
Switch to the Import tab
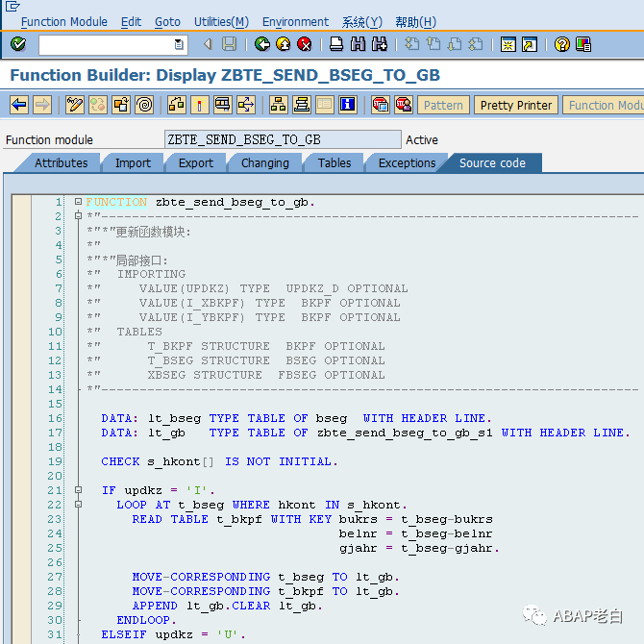coord(133,163)
